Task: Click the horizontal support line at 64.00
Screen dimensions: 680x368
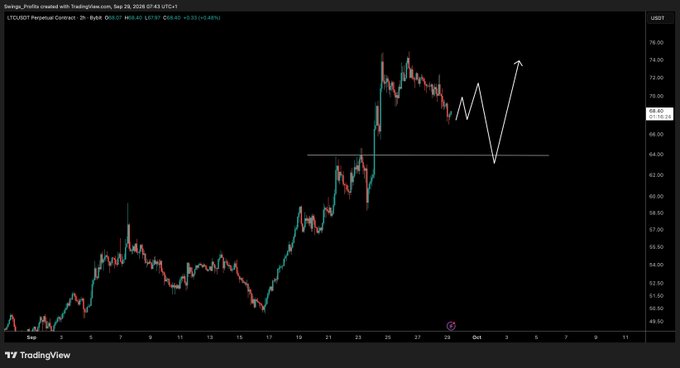Action: 428,155
